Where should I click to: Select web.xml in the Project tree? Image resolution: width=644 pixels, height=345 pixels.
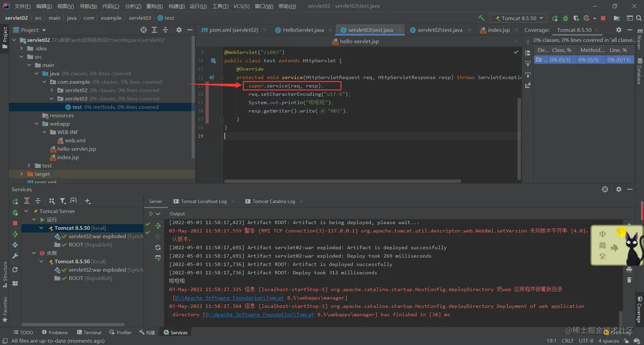pos(75,140)
